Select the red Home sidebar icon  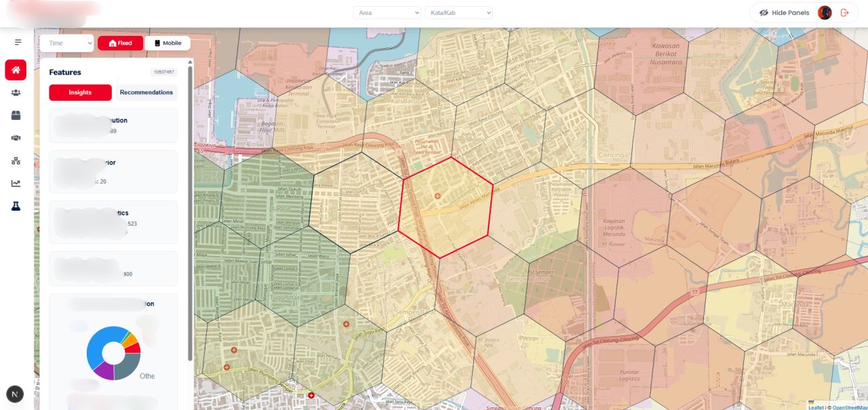[x=16, y=70]
